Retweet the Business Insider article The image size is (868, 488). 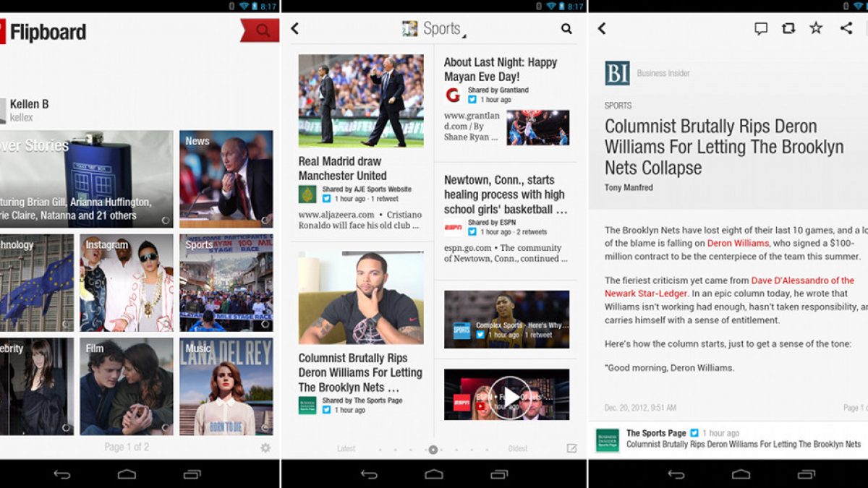pos(788,28)
